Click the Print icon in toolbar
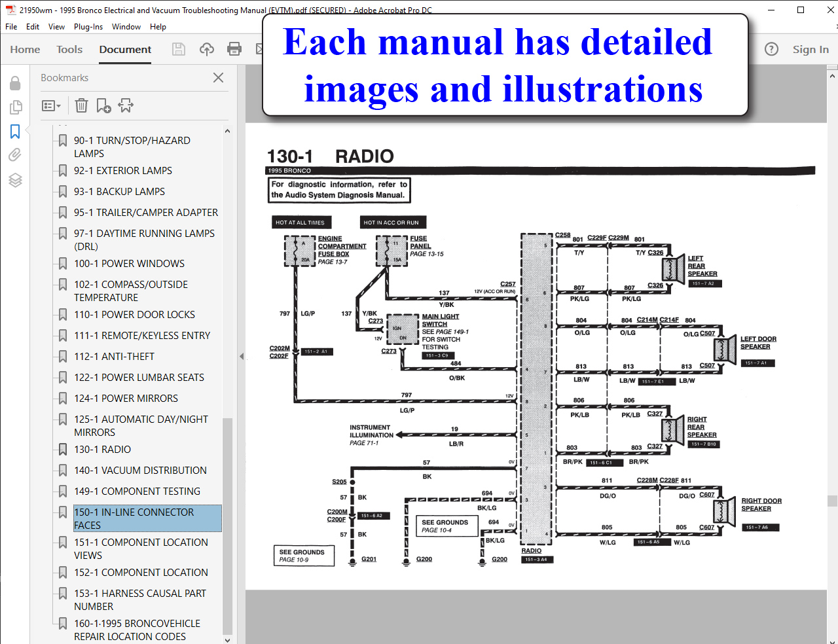The width and height of the screenshot is (838, 644). (x=234, y=49)
